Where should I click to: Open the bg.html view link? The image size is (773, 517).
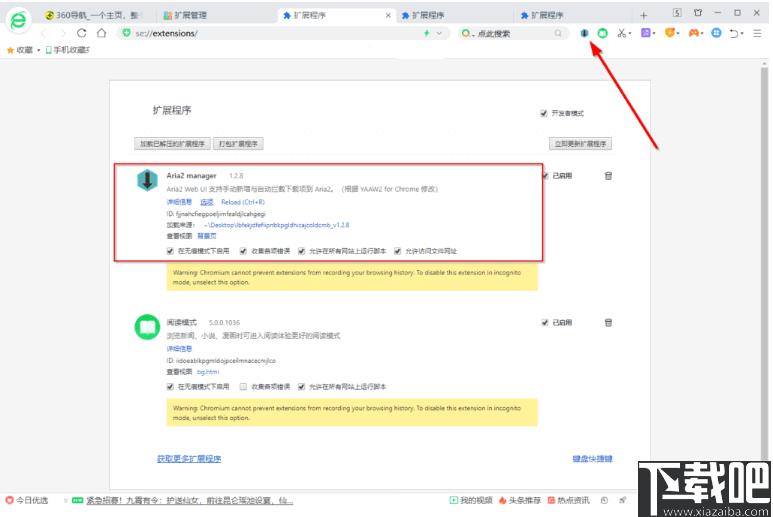208,372
